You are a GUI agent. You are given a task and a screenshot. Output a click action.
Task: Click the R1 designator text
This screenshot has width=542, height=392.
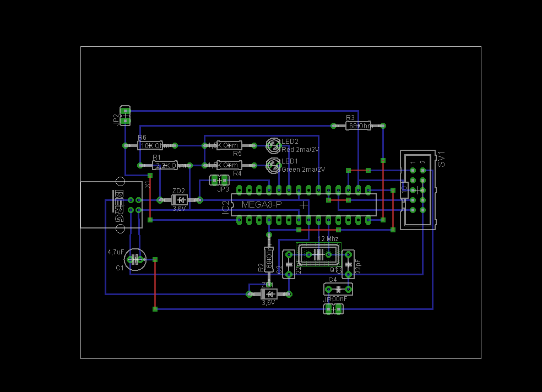click(156, 157)
